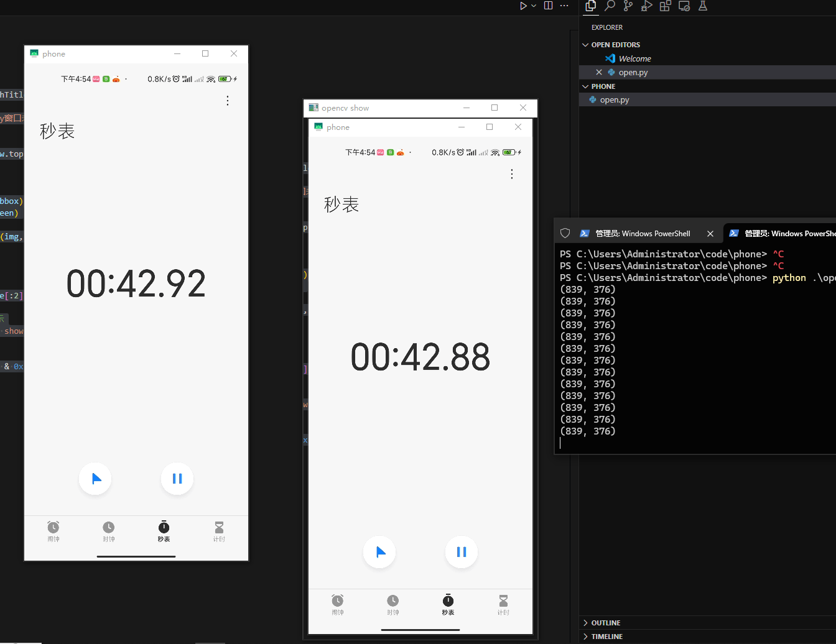Click the 下午4:54 time in left phone status bar

76,79
